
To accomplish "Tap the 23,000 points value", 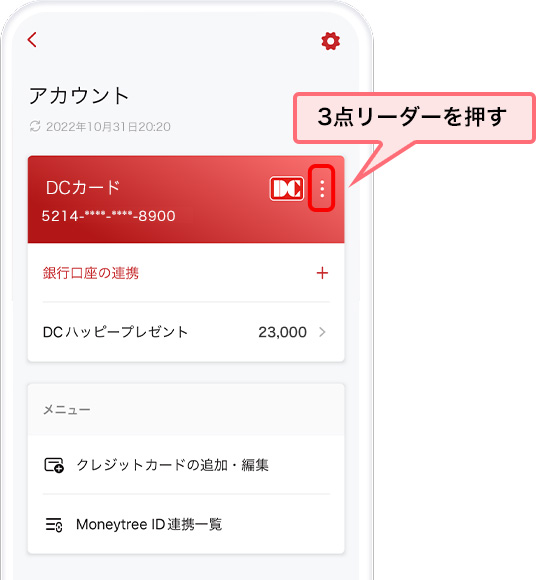I will point(282,332).
